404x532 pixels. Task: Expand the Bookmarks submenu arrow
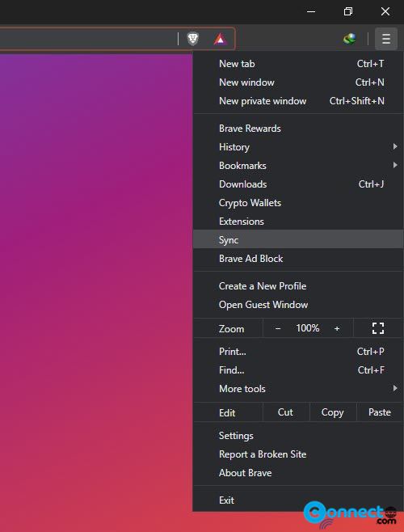[x=395, y=165]
